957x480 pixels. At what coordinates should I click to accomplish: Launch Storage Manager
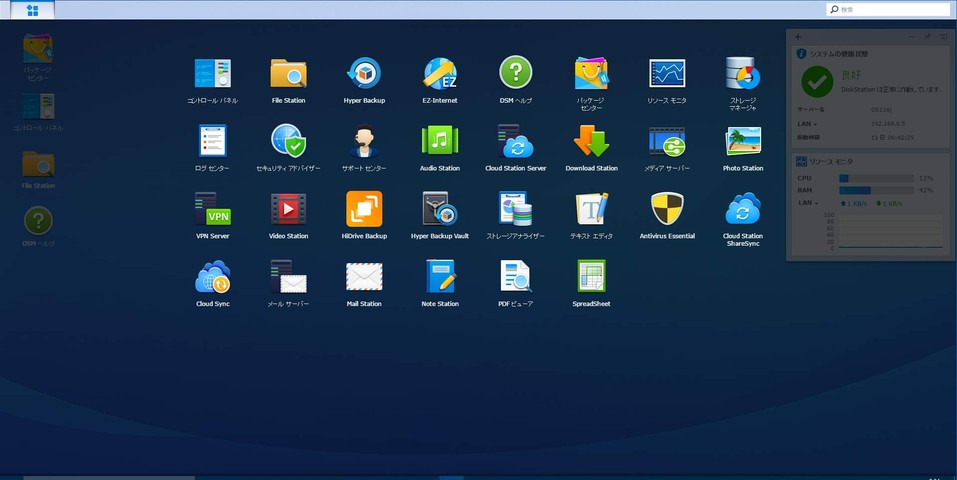tap(743, 73)
